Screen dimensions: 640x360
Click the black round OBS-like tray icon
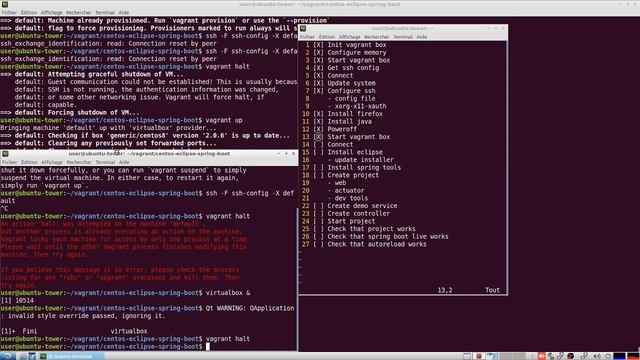click(571, 356)
